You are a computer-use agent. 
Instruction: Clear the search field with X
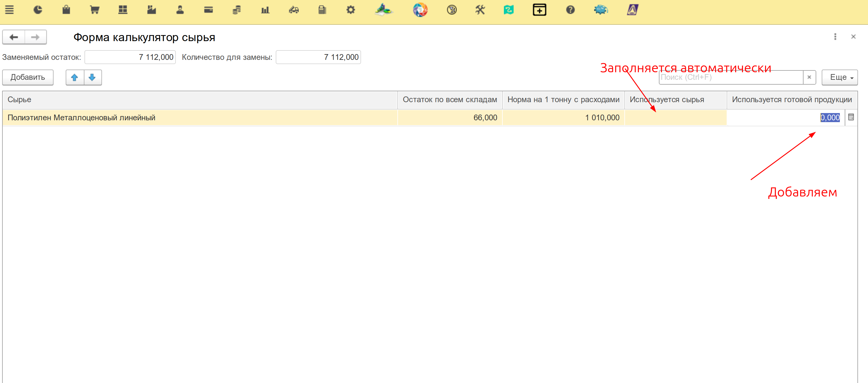point(809,77)
